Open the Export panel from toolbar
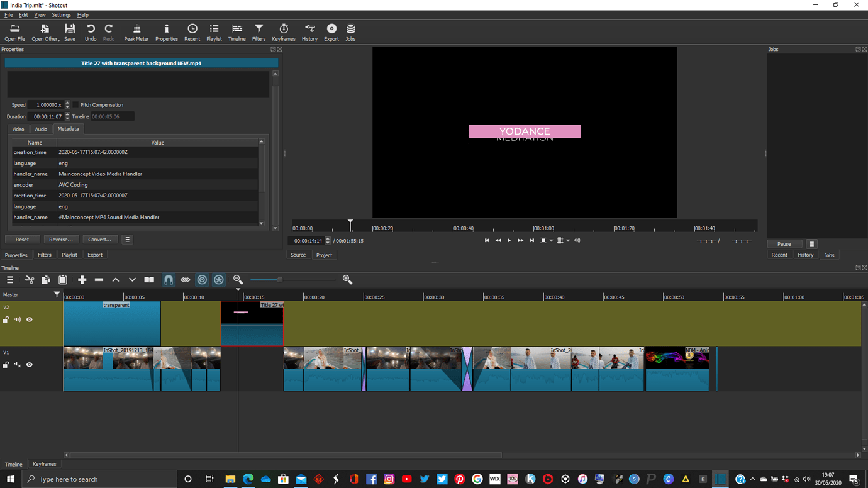Image resolution: width=868 pixels, height=488 pixels. click(x=331, y=32)
